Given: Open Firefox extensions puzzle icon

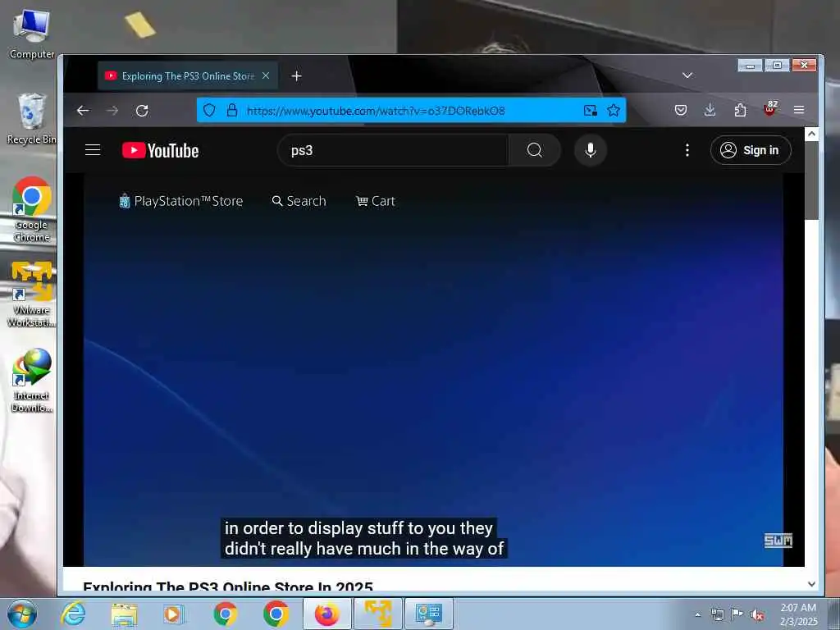Looking at the screenshot, I should [x=740, y=110].
